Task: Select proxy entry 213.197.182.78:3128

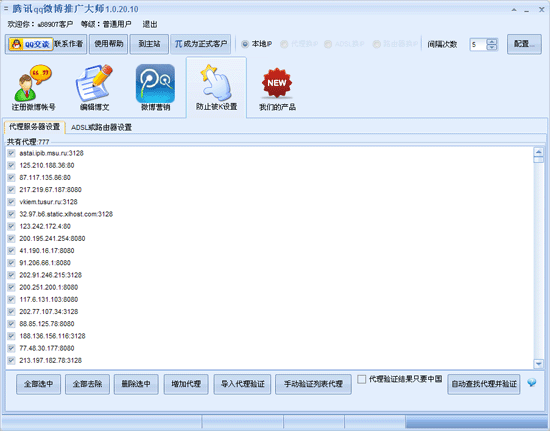Action: point(51,360)
